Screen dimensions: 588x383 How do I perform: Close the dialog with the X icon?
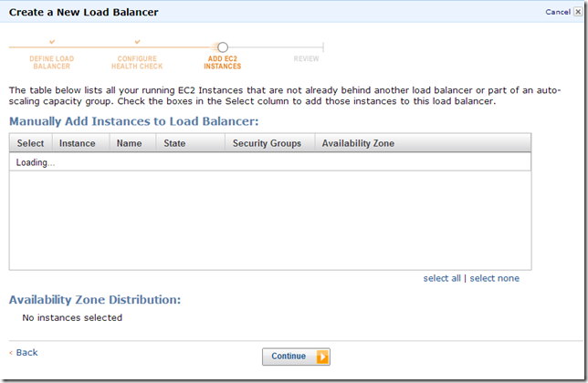coord(578,12)
